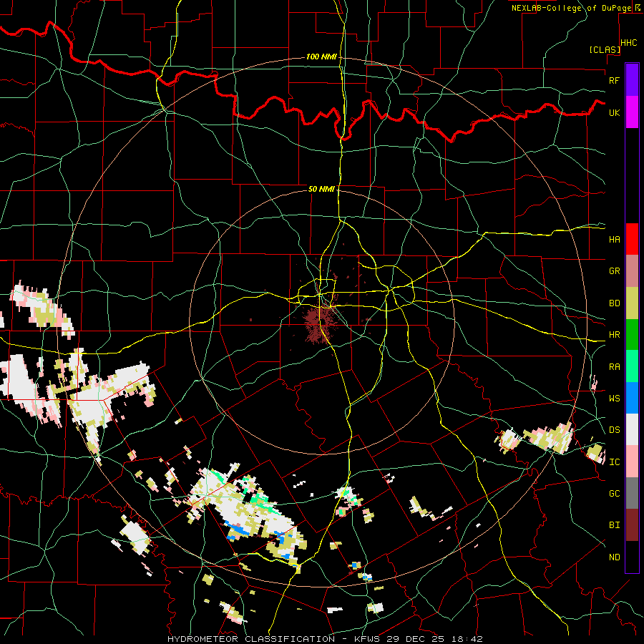Click the DS legend label

(614, 430)
